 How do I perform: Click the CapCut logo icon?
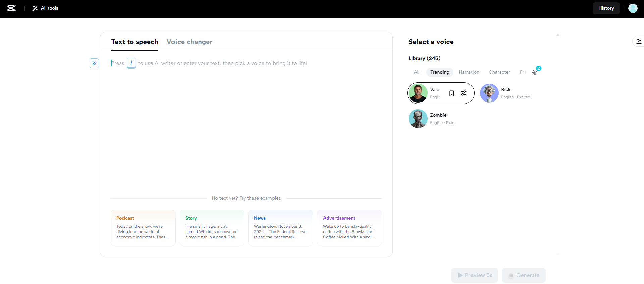(12, 8)
